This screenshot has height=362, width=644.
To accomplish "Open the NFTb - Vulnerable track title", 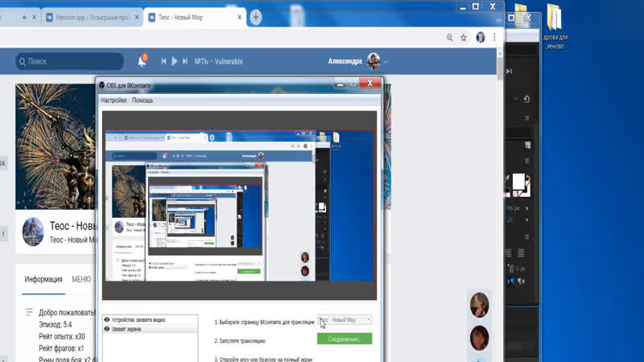I will click(218, 61).
